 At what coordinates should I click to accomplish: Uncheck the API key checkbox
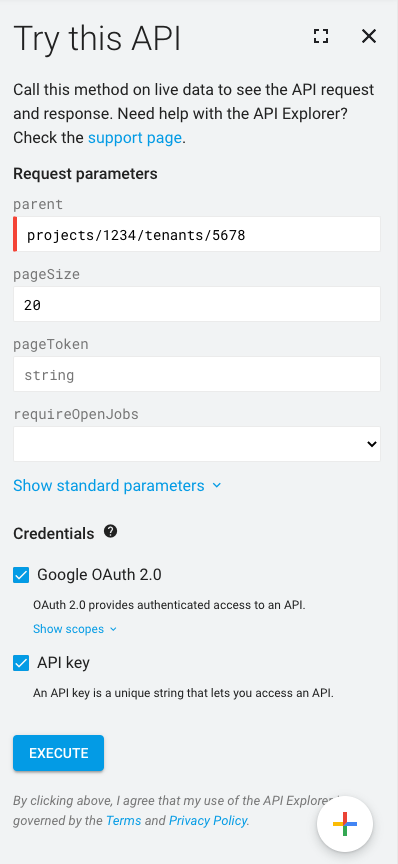[21, 663]
